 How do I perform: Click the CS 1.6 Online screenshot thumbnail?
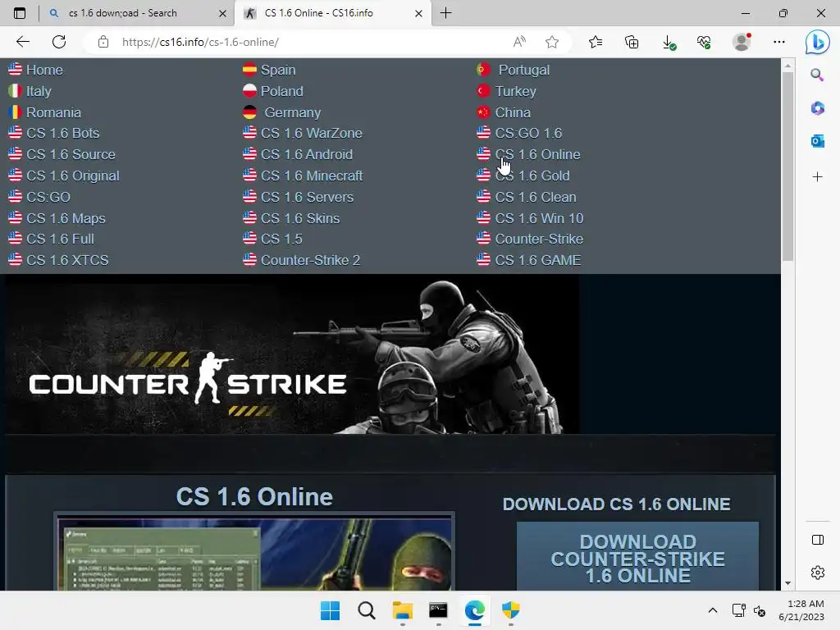[x=254, y=552]
